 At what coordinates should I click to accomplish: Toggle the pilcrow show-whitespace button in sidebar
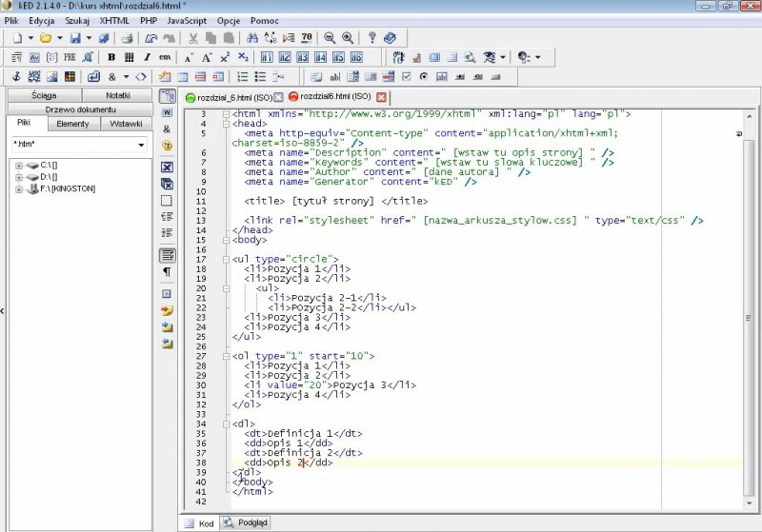tap(167, 271)
